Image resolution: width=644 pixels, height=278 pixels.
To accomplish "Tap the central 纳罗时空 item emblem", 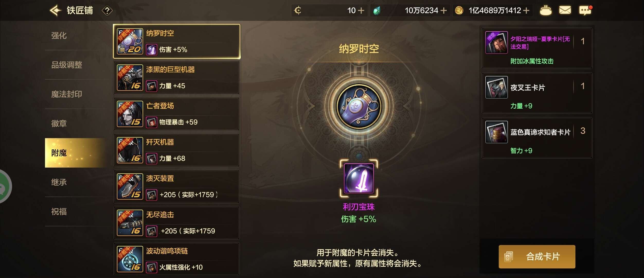I will pos(359,106).
